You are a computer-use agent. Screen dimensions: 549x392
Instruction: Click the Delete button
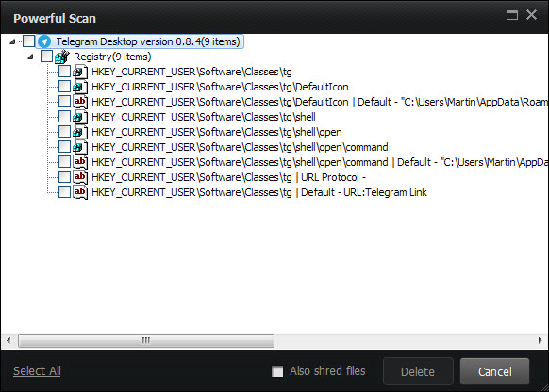[418, 371]
